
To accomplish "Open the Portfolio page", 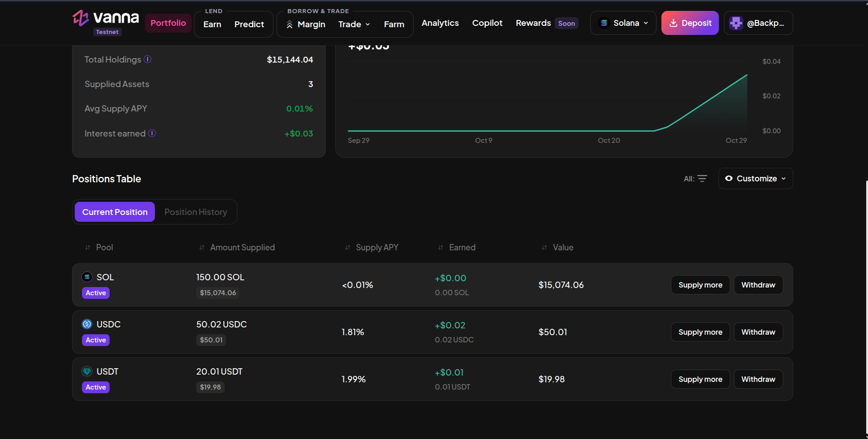I will tap(168, 23).
